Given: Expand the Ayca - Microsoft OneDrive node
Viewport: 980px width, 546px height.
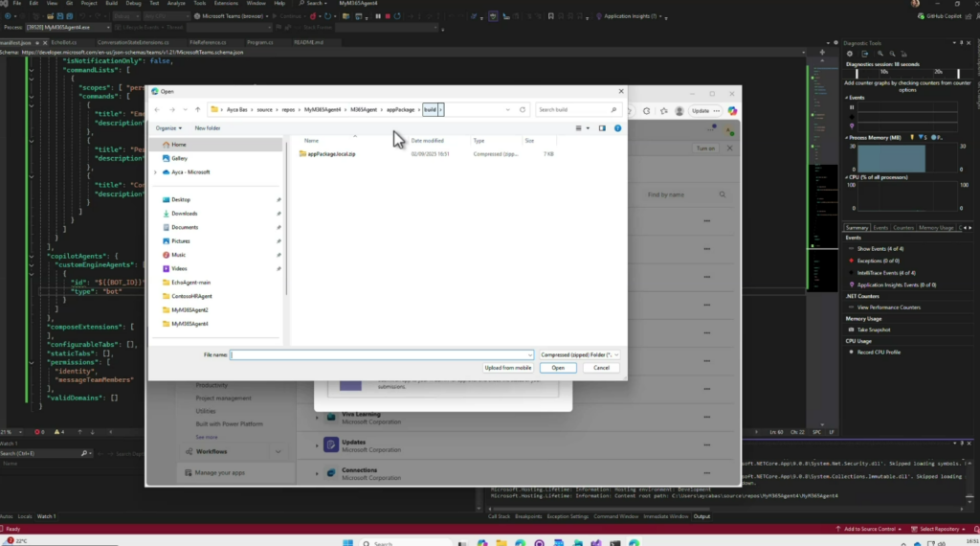Looking at the screenshot, I should click(156, 172).
